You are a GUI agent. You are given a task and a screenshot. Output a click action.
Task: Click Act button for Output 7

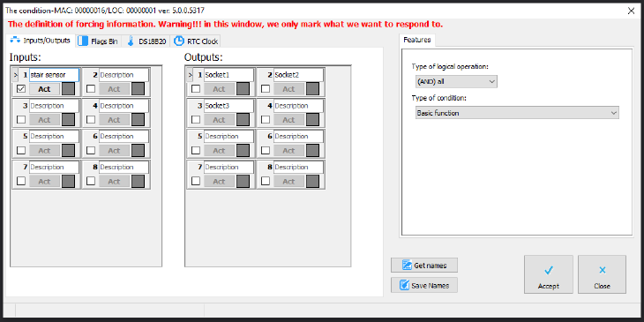coord(220,181)
